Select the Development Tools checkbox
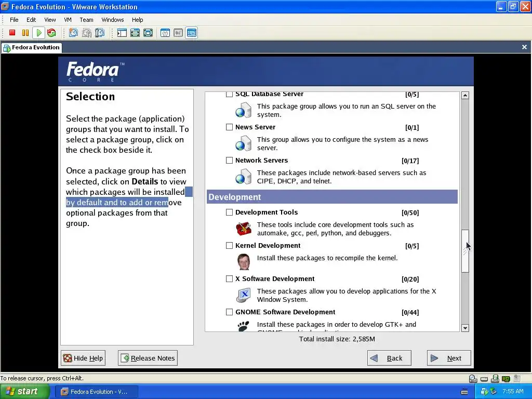This screenshot has height=399, width=532. (x=229, y=212)
